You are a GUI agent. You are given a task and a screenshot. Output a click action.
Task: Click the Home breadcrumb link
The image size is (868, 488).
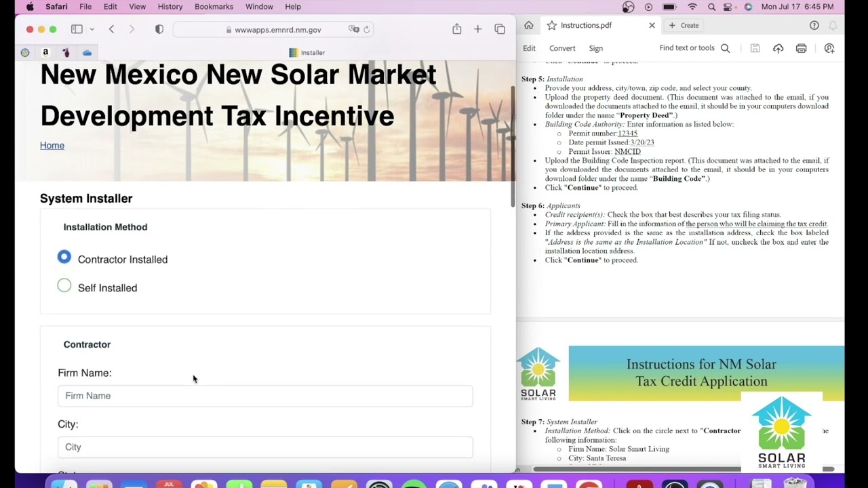point(52,145)
